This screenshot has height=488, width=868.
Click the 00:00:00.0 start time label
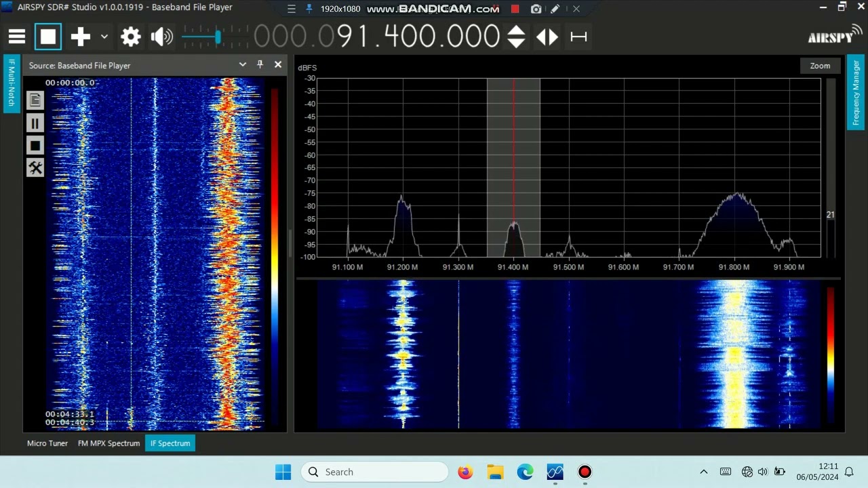tap(70, 83)
